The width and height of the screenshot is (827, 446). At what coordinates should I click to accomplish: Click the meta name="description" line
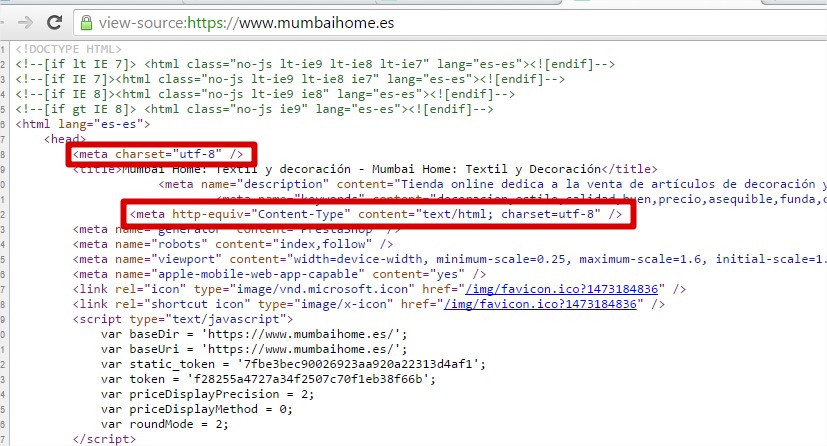pos(493,185)
